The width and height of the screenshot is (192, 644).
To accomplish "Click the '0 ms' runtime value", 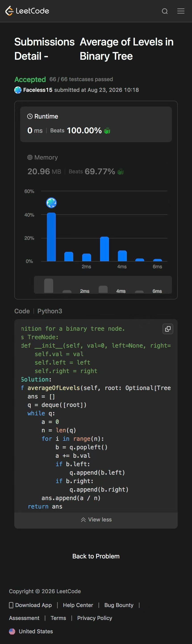I will (x=35, y=131).
